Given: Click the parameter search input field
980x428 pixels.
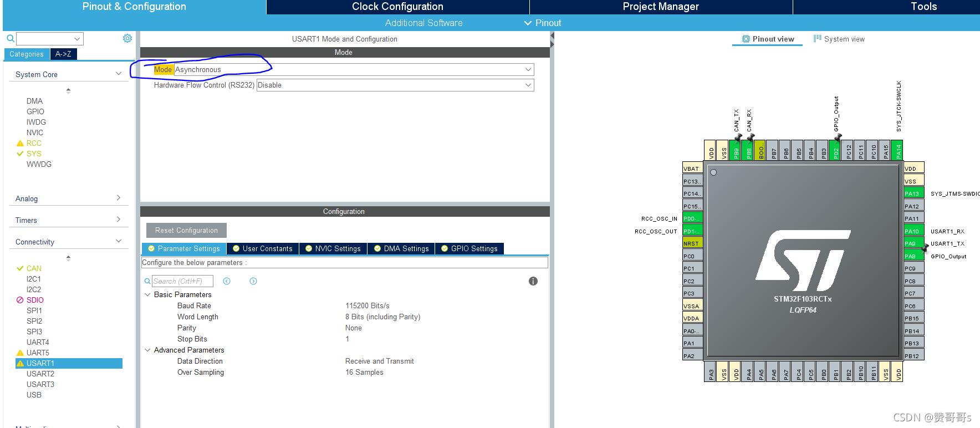Looking at the screenshot, I should 182,281.
